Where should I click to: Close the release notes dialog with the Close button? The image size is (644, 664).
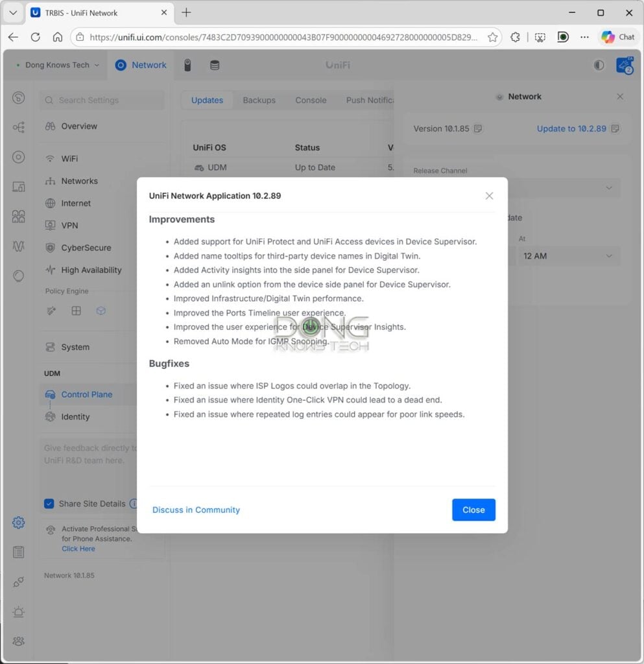tap(473, 510)
